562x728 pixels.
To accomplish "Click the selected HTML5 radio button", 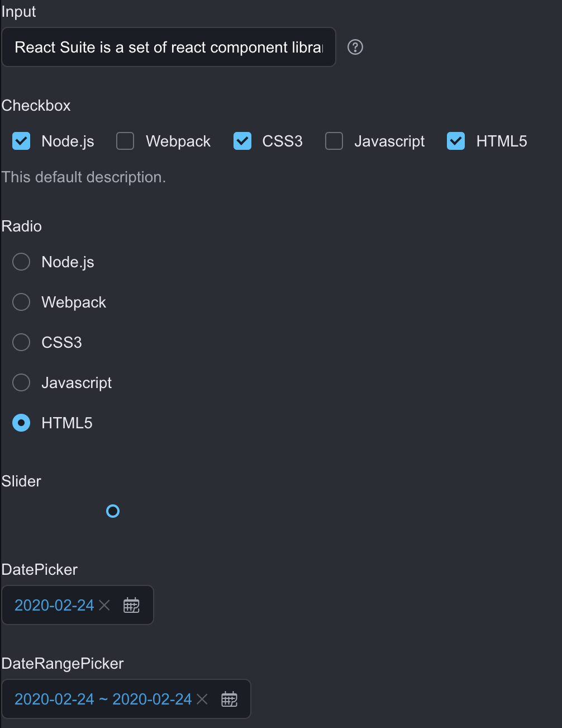I will pos(21,423).
